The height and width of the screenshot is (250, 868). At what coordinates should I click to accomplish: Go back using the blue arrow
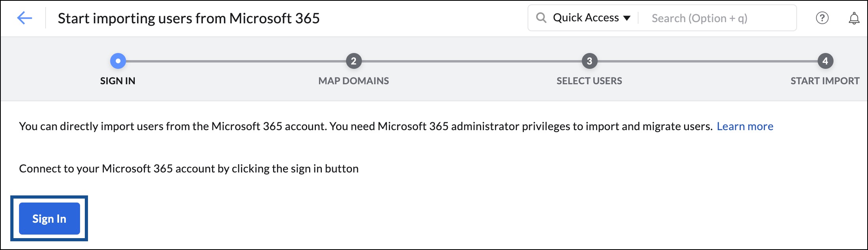(x=24, y=18)
